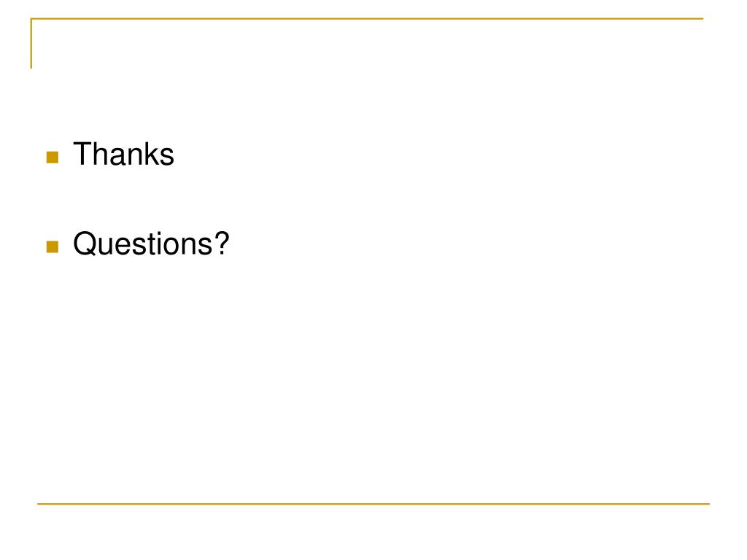
Task: Select the word Thanks
Action: pyautogui.click(x=124, y=154)
